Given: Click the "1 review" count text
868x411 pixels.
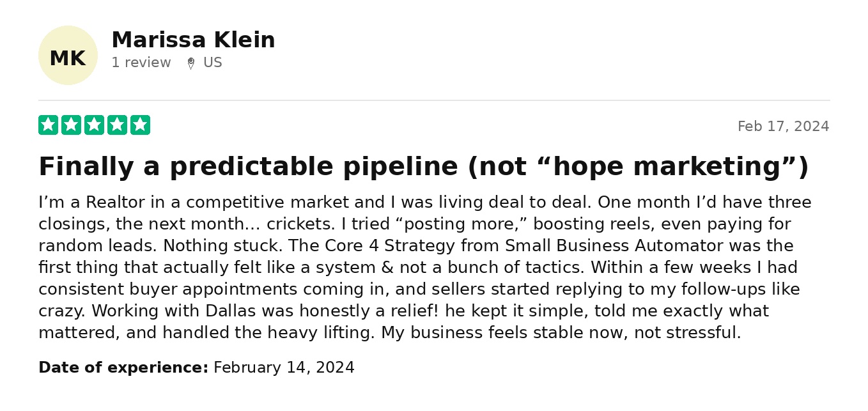Looking at the screenshot, I should click(141, 63).
